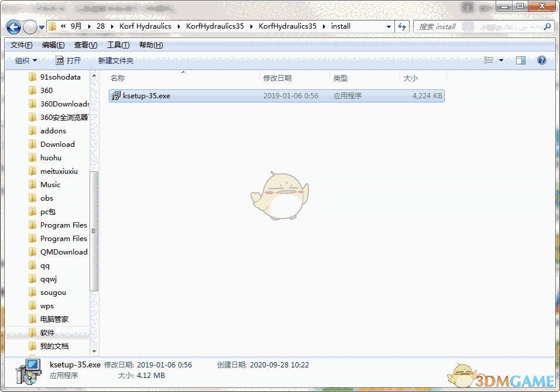Expand the view options dropdown arrow
The height and width of the screenshot is (392, 560).
click(501, 60)
